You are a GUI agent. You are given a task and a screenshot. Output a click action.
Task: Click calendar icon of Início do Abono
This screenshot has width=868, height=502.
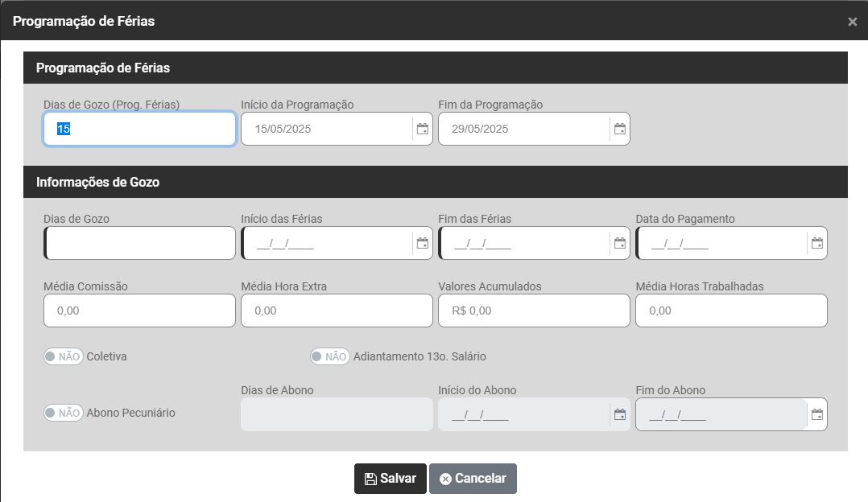619,414
